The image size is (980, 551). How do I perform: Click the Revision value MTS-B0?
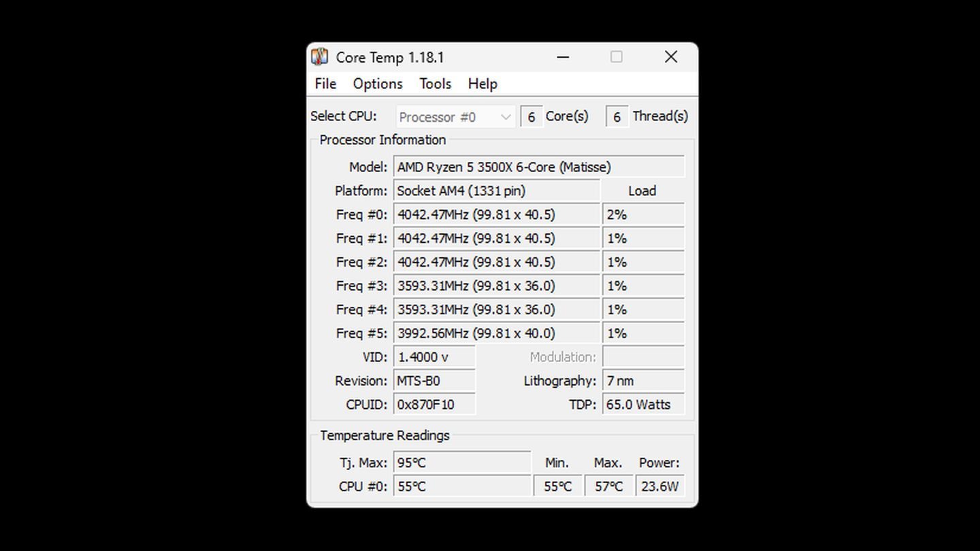[x=434, y=381]
